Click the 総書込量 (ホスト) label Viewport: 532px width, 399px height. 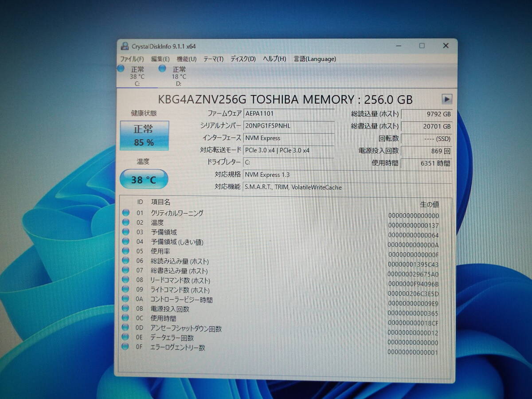tap(375, 126)
